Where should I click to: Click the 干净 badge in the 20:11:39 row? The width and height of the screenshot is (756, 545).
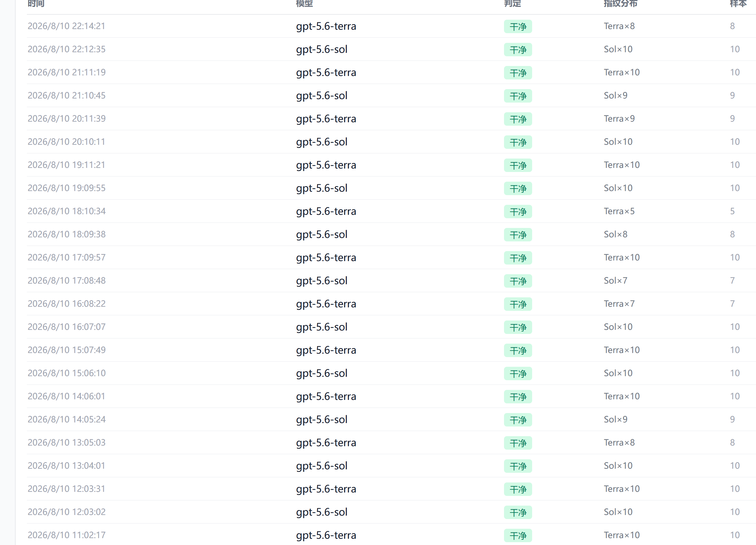click(518, 119)
